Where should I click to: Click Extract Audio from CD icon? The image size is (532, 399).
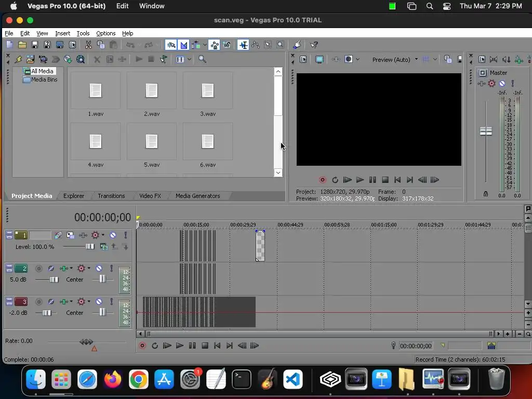(x=68, y=59)
